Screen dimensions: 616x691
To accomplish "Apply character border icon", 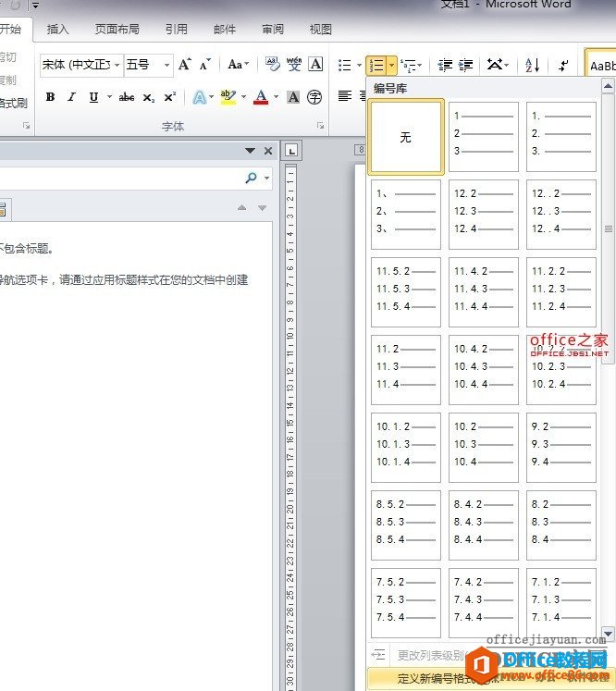I will 315,65.
